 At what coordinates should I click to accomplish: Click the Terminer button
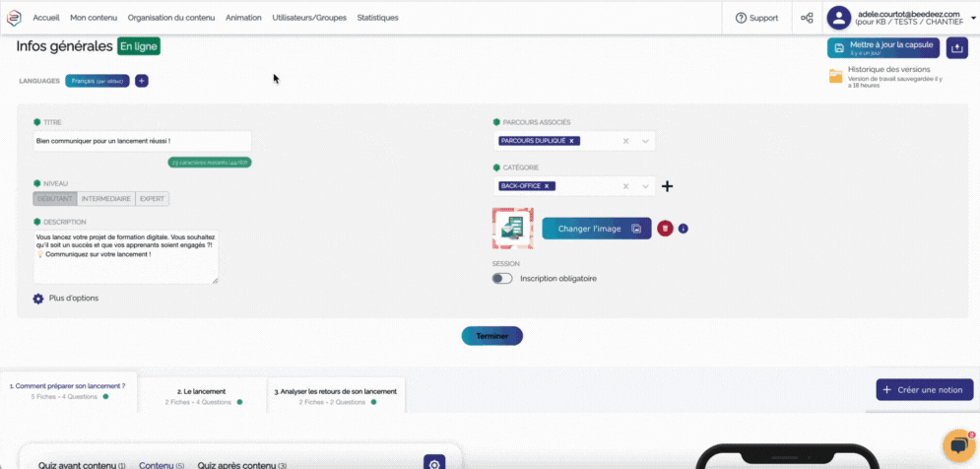[x=491, y=336]
